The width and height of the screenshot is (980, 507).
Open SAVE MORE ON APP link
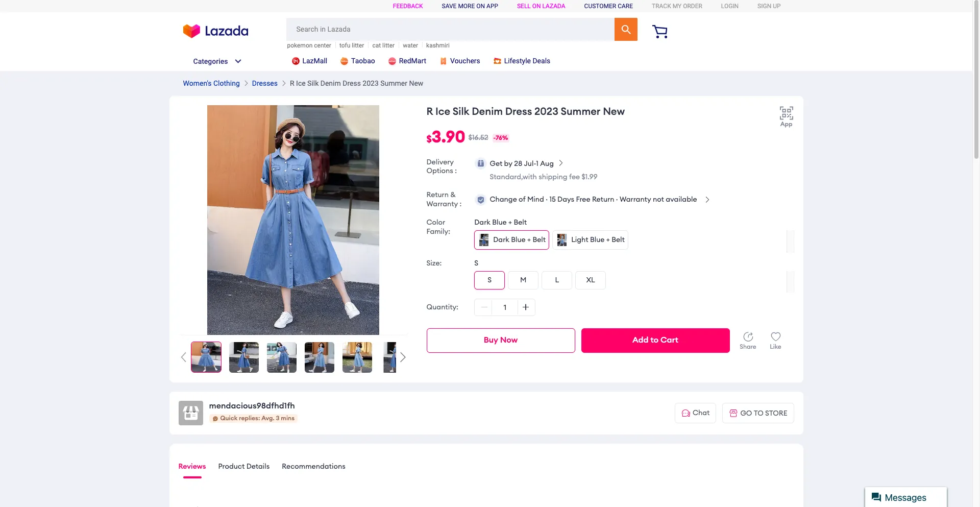[470, 6]
